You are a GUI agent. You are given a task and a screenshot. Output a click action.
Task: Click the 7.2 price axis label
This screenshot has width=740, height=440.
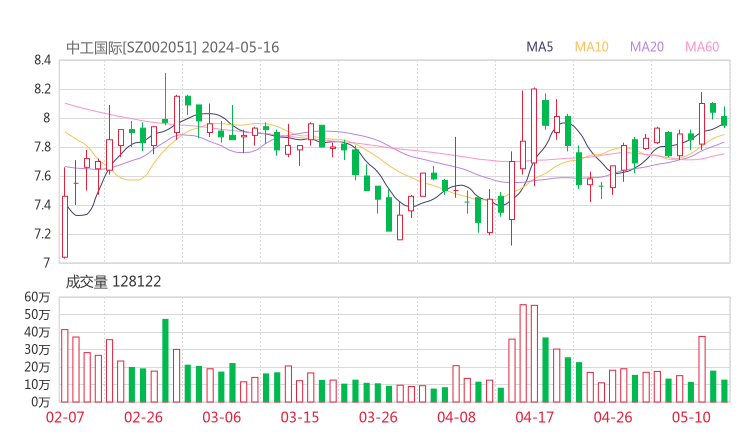(42, 234)
